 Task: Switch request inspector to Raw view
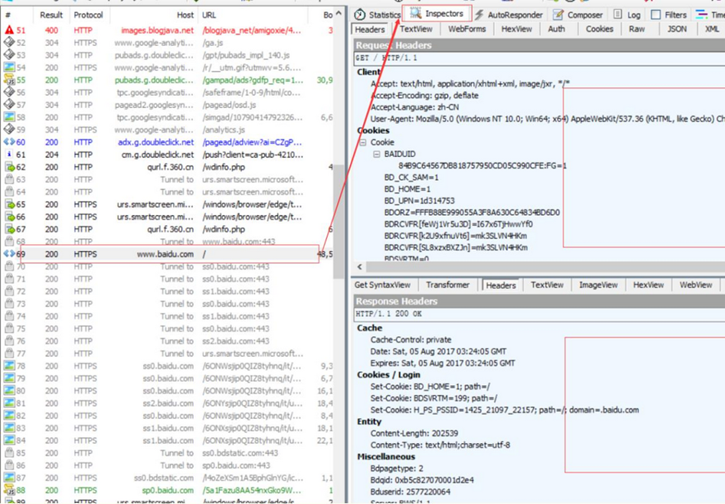(637, 30)
